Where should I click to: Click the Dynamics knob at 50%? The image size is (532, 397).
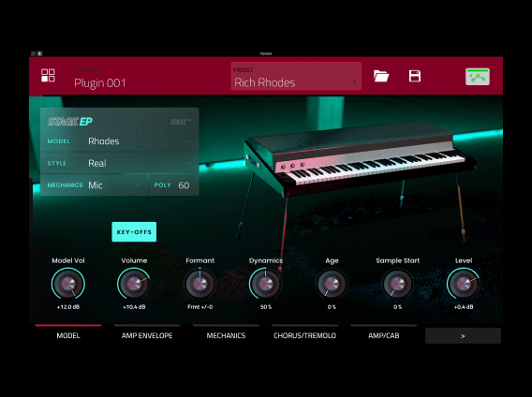(266, 284)
